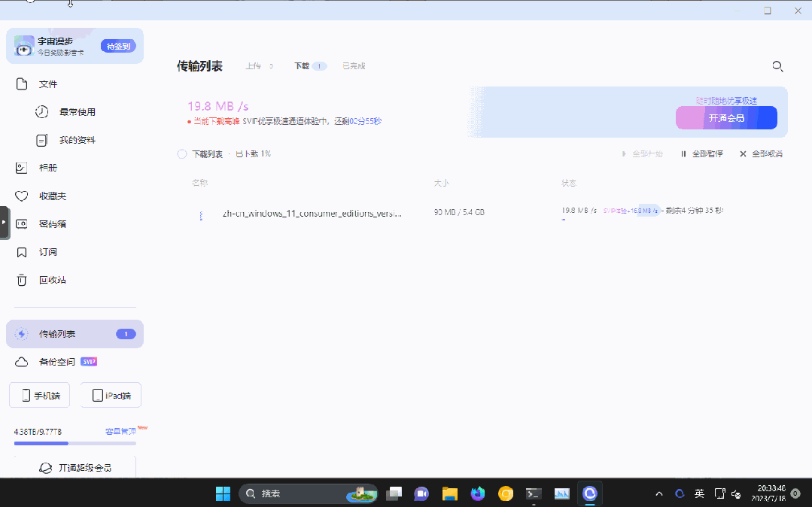Viewport: 812px width, 507px height.
Task: Tick the 下载列表 select-all checkbox
Action: (182, 153)
